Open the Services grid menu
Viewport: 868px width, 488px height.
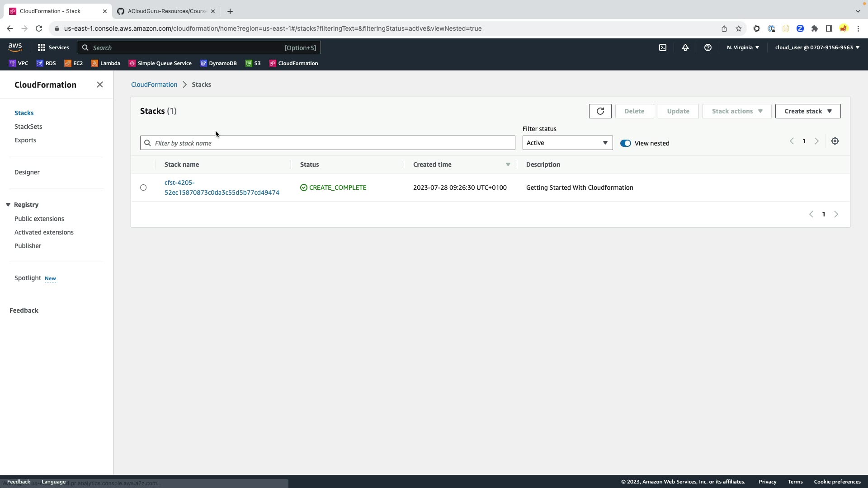click(x=53, y=47)
